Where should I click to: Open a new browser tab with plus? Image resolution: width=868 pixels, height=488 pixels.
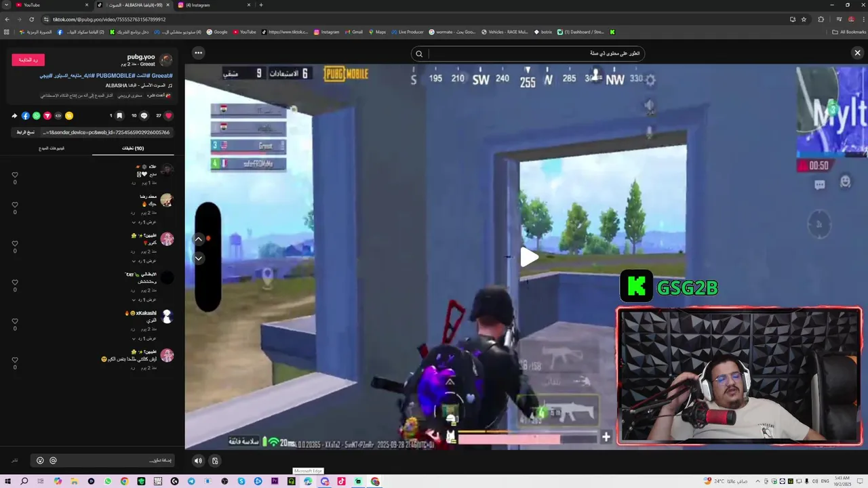point(261,5)
